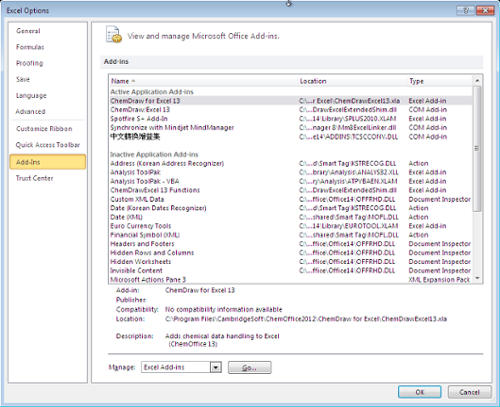Select the Analysis ToolPak row
Image resolution: width=500 pixels, height=407 pixels.
(291, 172)
